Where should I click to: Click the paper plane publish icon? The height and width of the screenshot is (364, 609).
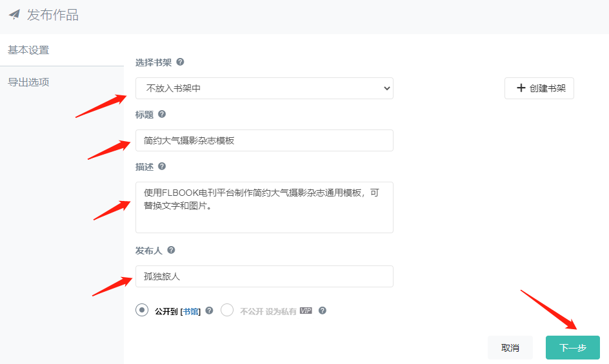click(14, 14)
